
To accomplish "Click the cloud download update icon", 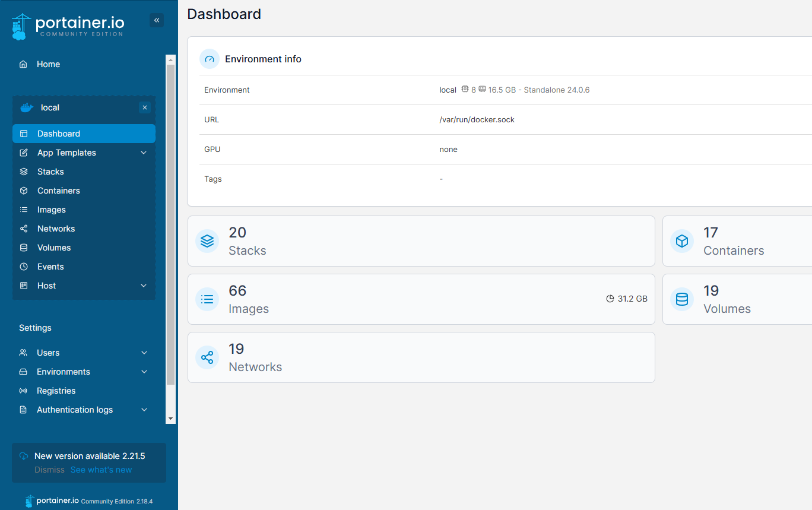I will point(24,456).
